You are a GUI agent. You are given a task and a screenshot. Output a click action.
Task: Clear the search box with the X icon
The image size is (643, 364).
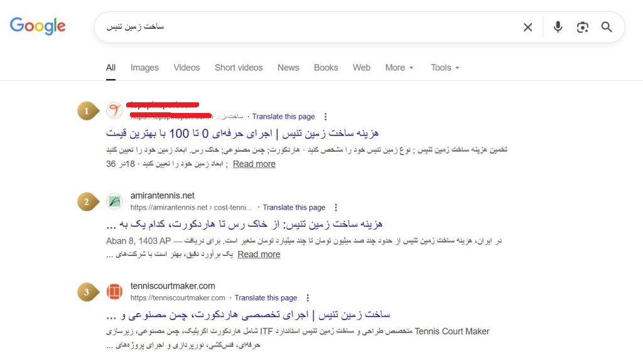pos(527,27)
